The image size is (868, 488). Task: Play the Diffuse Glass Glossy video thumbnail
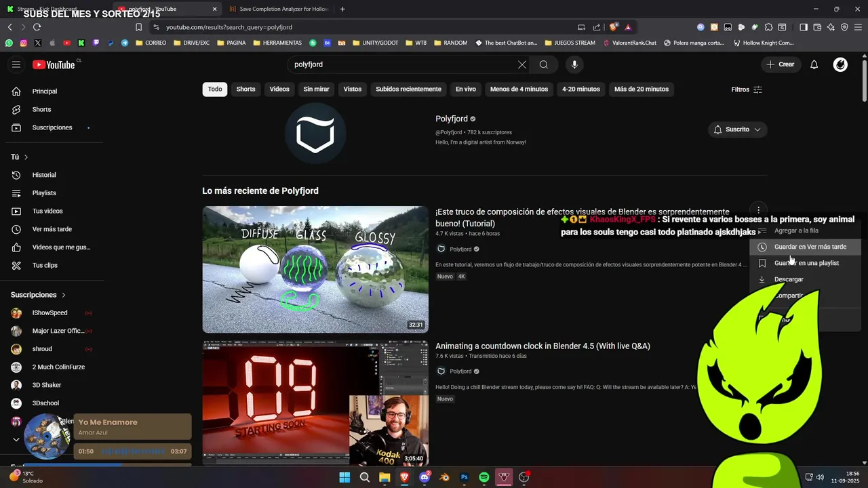click(315, 269)
